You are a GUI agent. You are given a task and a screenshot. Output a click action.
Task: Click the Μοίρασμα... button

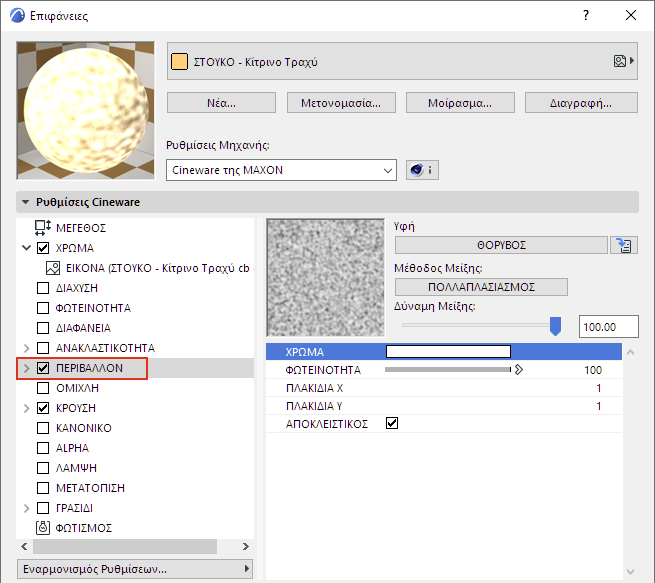coord(460,103)
